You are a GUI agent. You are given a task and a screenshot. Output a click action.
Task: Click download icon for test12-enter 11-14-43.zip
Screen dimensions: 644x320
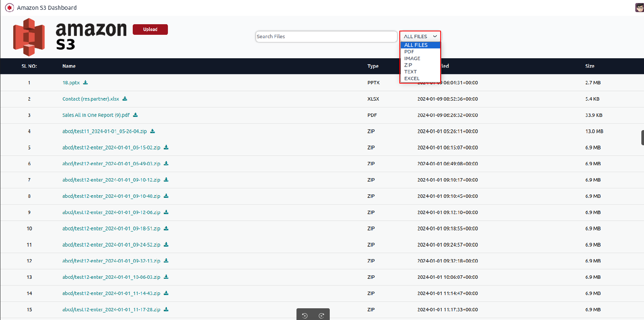[x=166, y=293]
